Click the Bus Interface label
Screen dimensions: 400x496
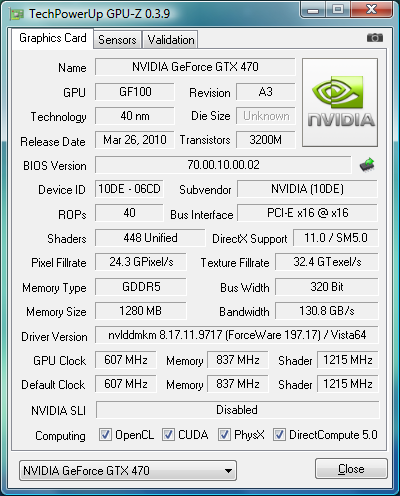coord(202,215)
